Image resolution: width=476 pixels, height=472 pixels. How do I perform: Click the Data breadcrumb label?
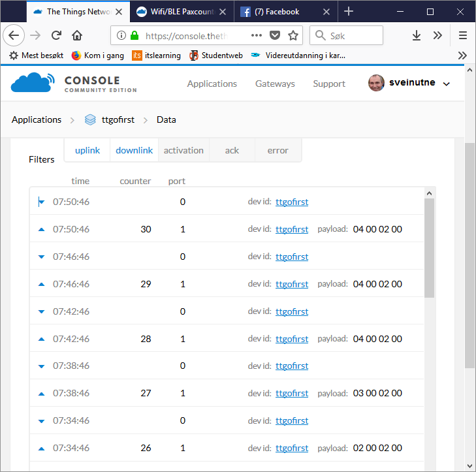click(x=166, y=119)
